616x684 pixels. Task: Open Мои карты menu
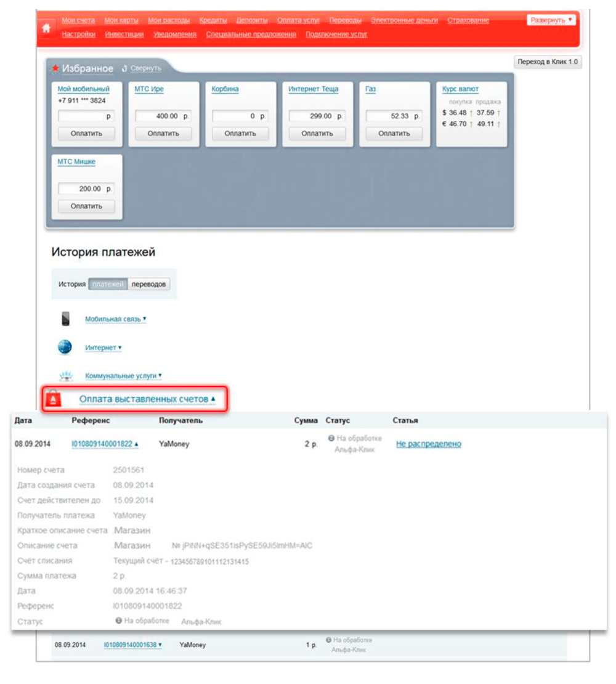[121, 20]
